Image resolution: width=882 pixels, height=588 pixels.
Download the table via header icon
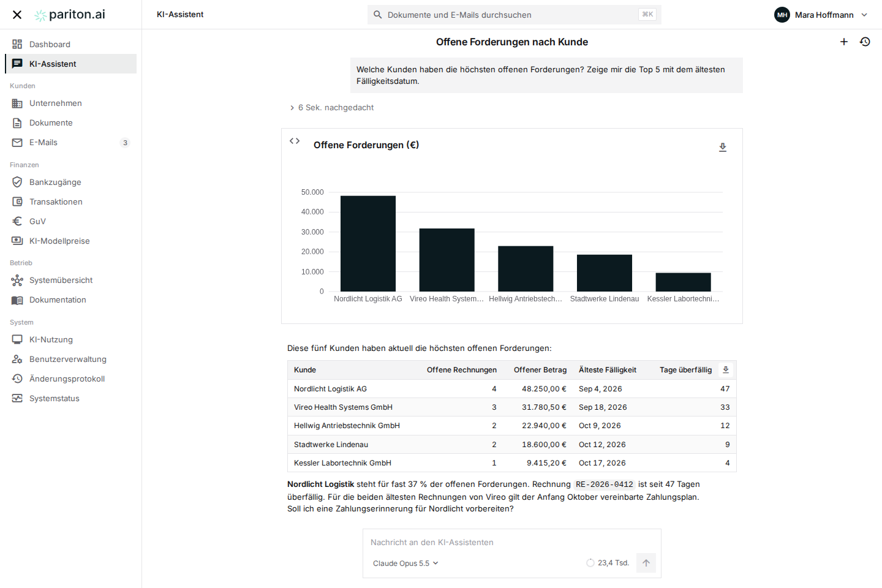(726, 369)
